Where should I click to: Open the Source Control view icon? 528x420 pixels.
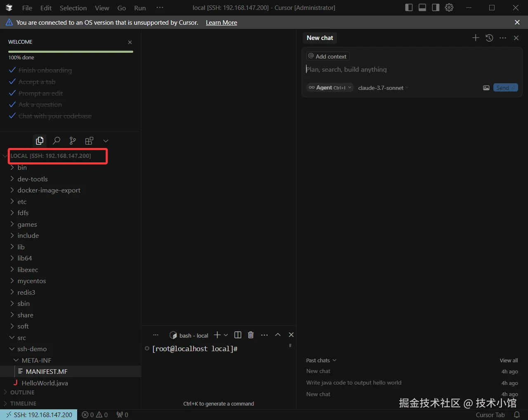click(x=73, y=141)
